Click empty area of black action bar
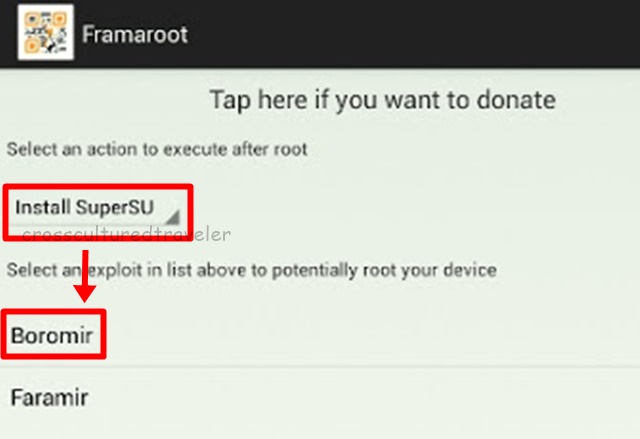 point(420,34)
